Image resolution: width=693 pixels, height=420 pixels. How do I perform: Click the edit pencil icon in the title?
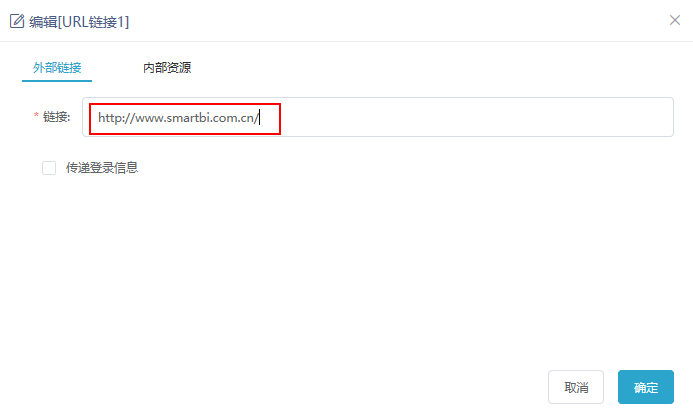[17, 21]
